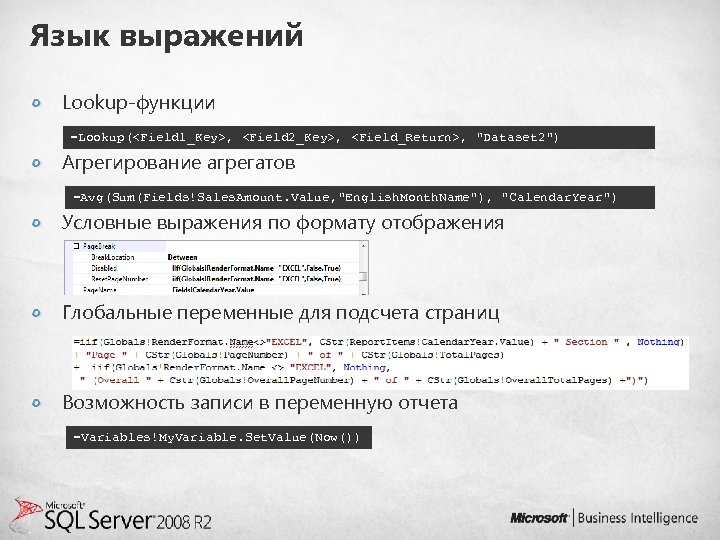
Task: Click the Avg(Sum(...)) expression code box
Action: 360,197
